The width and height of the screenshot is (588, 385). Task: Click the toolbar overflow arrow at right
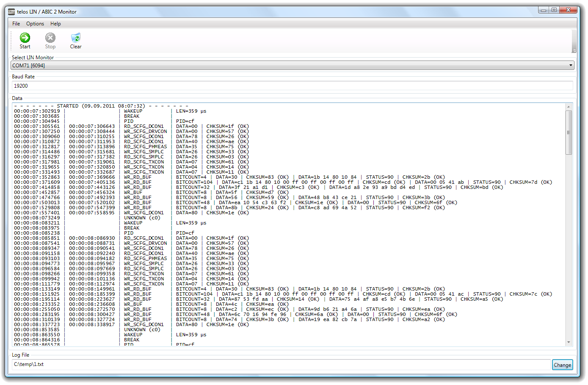coord(574,50)
